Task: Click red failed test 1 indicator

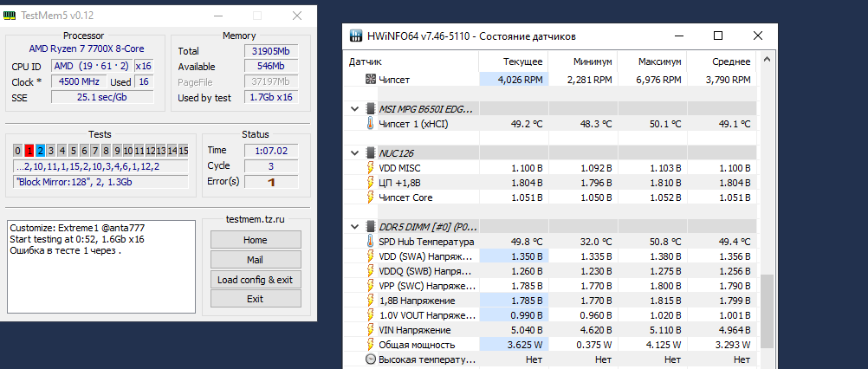Action: 29,151
